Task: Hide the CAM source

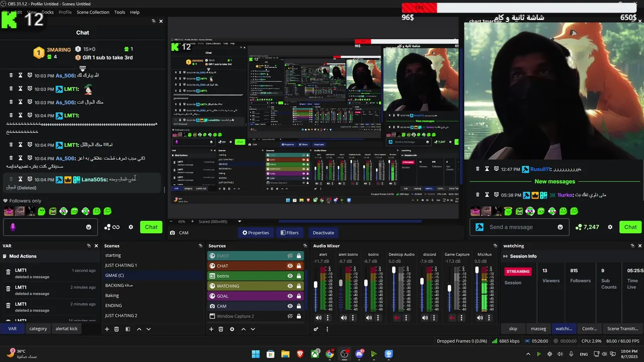Action: coord(290,306)
